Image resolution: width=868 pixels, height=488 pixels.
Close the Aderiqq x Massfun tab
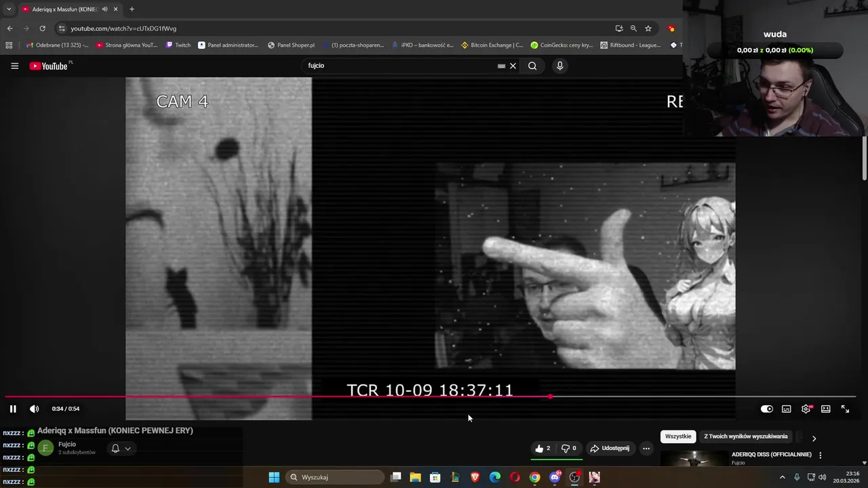(x=116, y=9)
